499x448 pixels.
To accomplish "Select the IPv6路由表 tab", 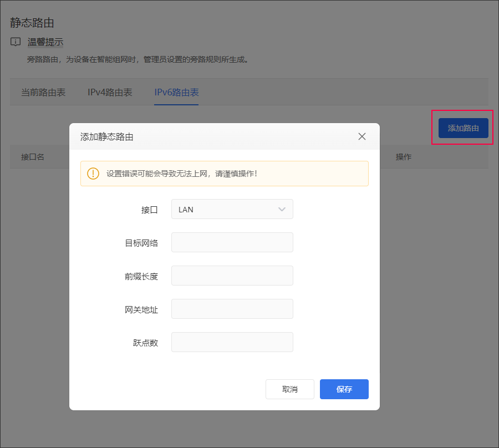I will [x=176, y=92].
